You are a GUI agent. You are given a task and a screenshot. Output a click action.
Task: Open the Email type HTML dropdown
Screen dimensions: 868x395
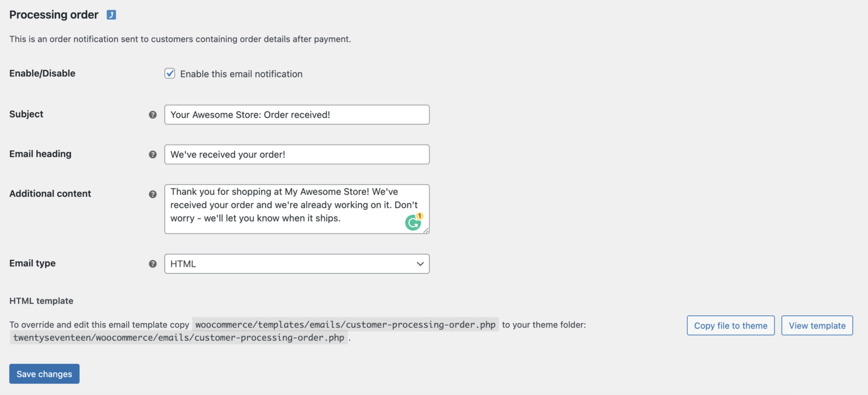(x=297, y=264)
